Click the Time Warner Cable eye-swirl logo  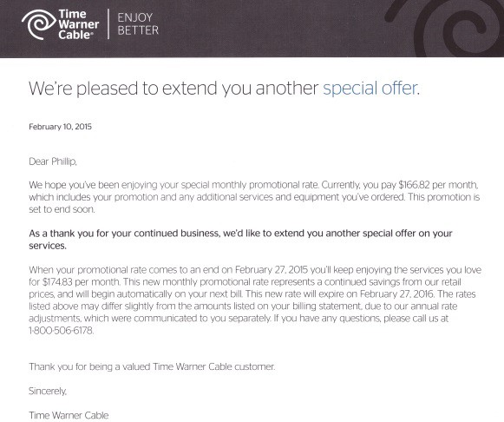pos(38,24)
